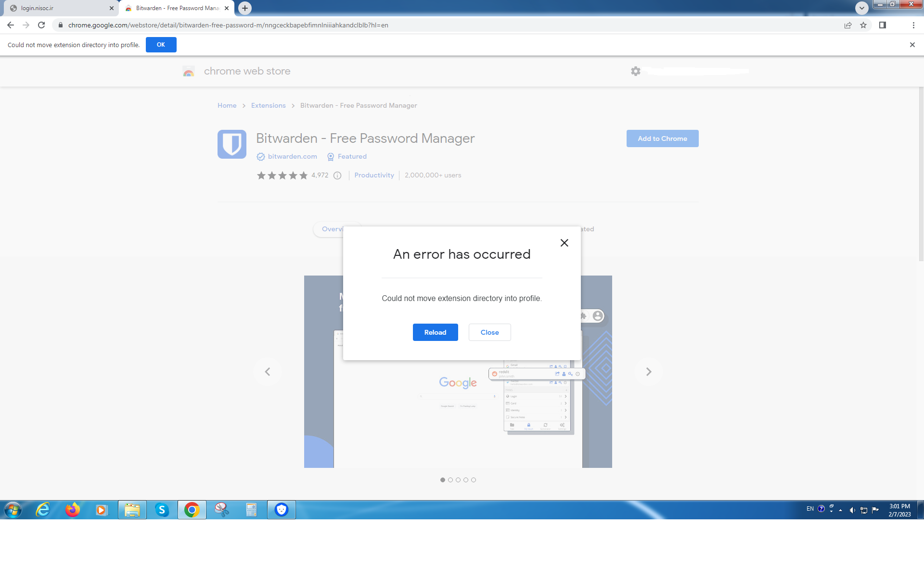Select the second carousel dot
The width and height of the screenshot is (924, 578).
coord(450,480)
